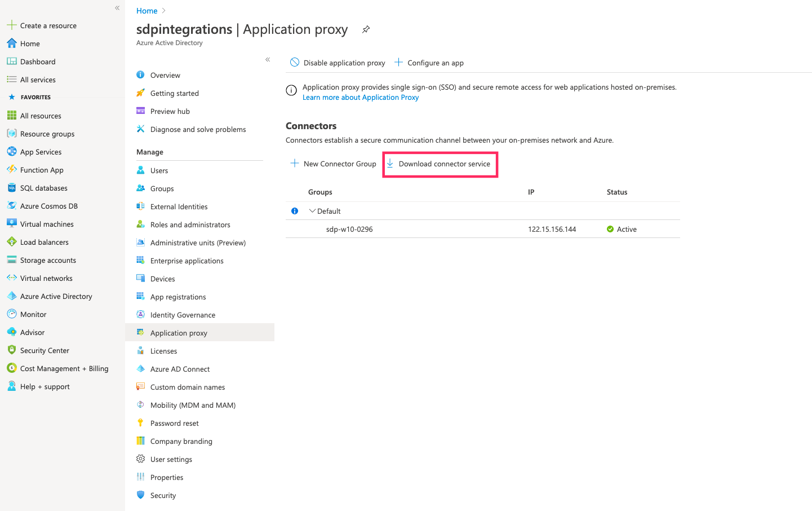The image size is (812, 511).
Task: Click the info icon beside Default group
Action: [295, 211]
